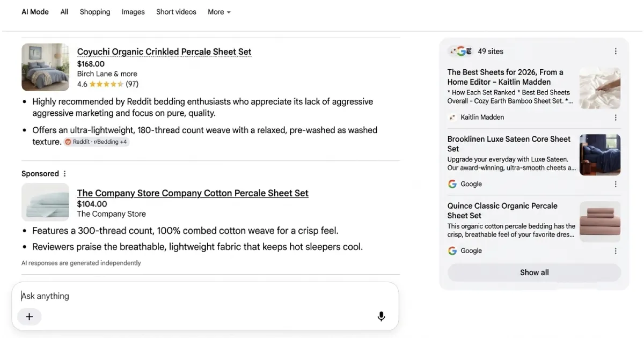Click the $168.00 price
The width and height of the screenshot is (644, 338).
click(x=91, y=64)
